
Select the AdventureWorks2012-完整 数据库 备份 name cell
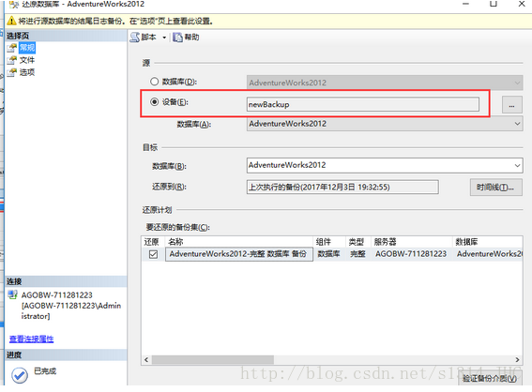239,254
